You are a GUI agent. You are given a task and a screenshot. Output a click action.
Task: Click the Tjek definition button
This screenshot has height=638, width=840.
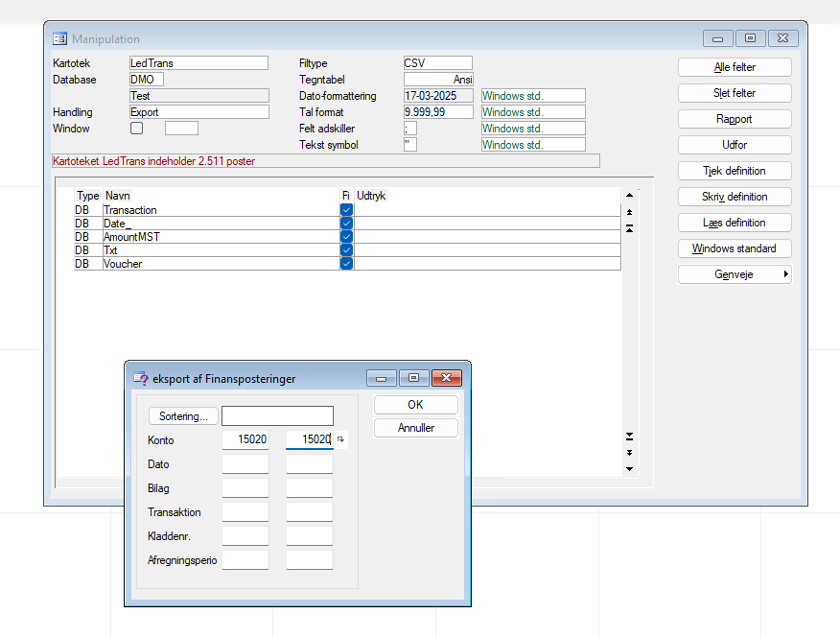(x=735, y=171)
